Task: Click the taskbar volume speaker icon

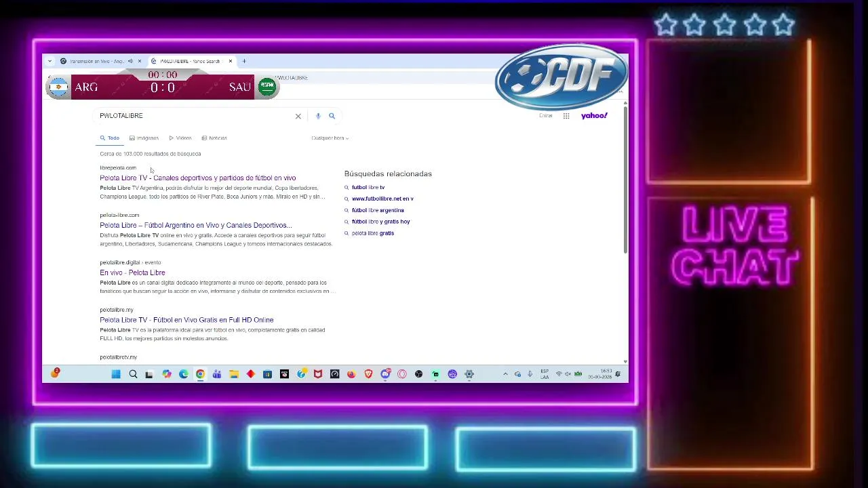Action: click(x=568, y=374)
